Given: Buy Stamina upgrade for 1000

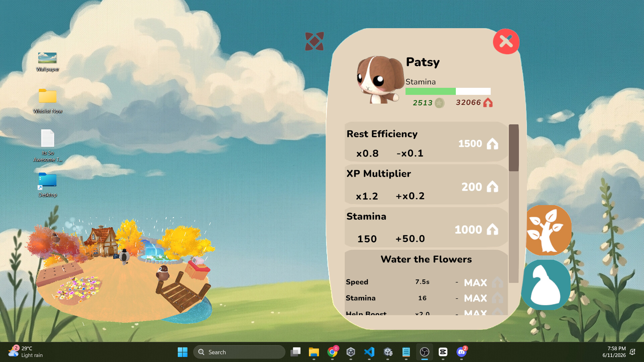Looking at the screenshot, I should click(476, 230).
